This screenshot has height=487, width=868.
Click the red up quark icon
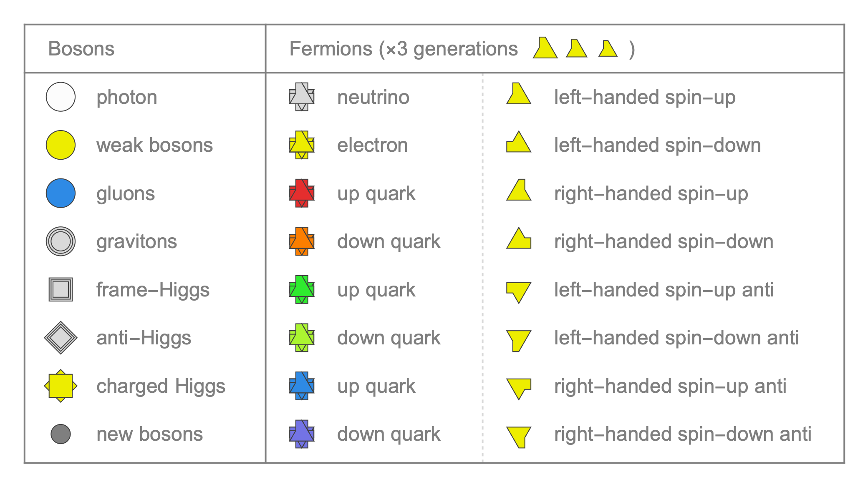click(302, 193)
